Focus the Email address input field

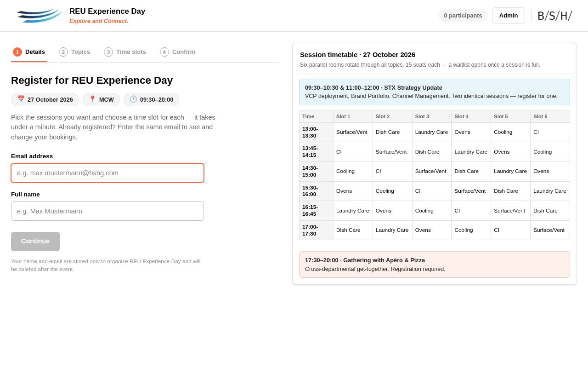[107, 173]
